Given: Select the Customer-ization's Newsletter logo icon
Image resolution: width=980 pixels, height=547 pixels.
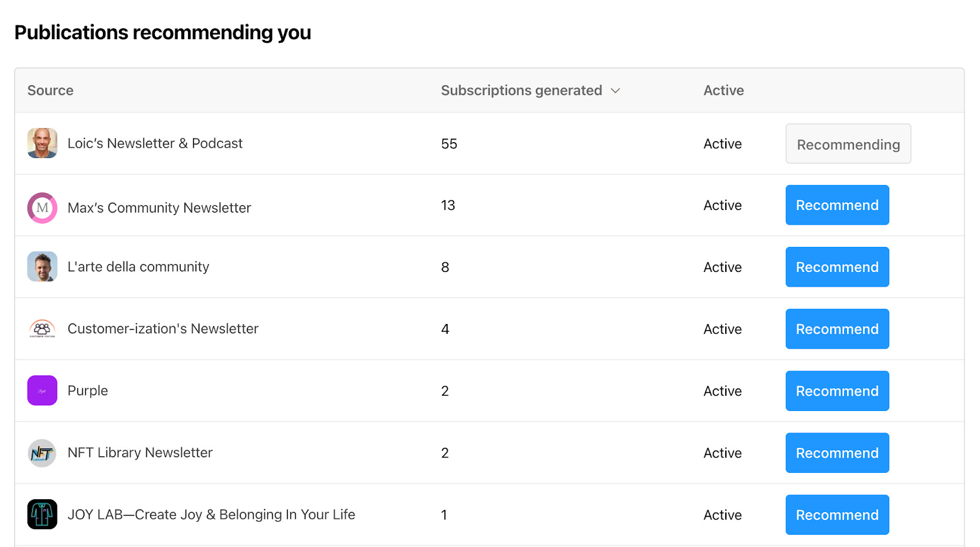Looking at the screenshot, I should click(42, 329).
